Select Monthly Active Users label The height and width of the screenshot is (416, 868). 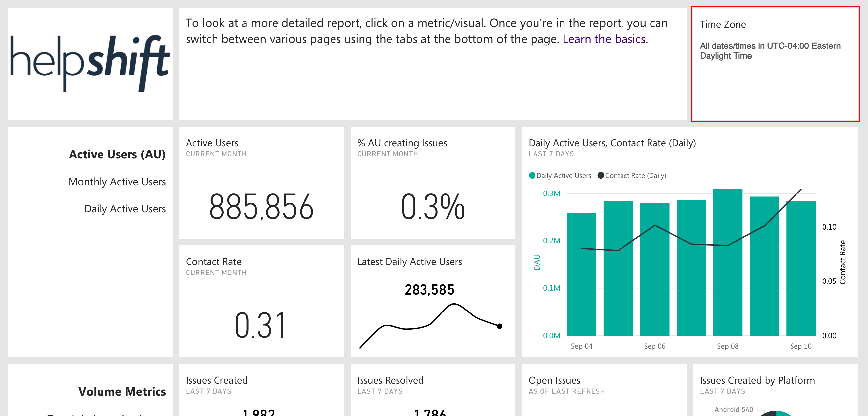pyautogui.click(x=117, y=181)
